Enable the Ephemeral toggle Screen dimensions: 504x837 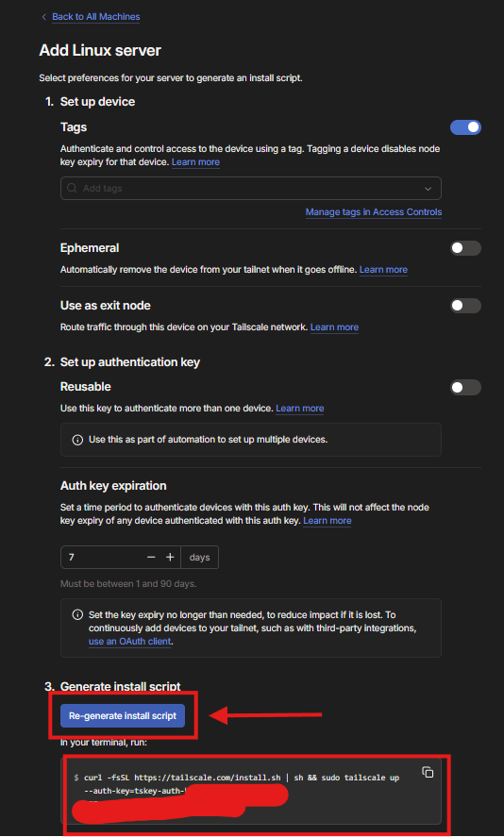coord(465,248)
